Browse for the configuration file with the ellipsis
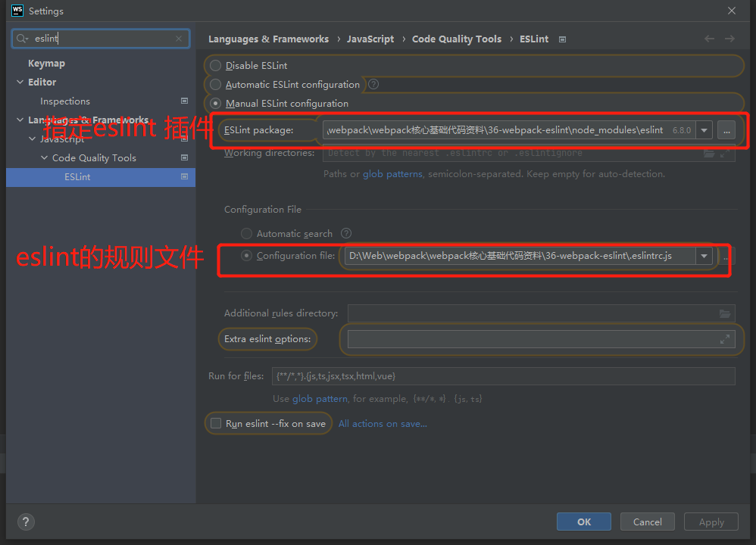The height and width of the screenshot is (545, 756). [x=726, y=256]
